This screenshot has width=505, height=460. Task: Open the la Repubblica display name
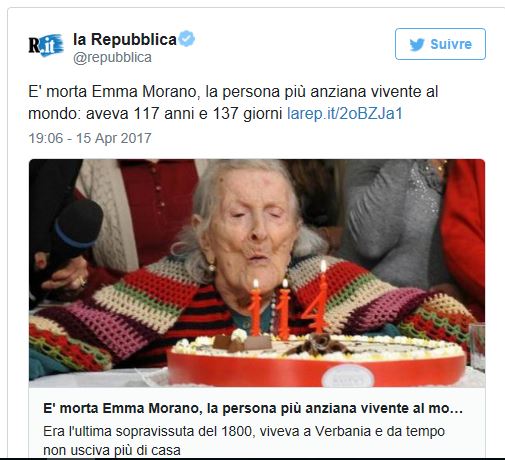[x=125, y=39]
